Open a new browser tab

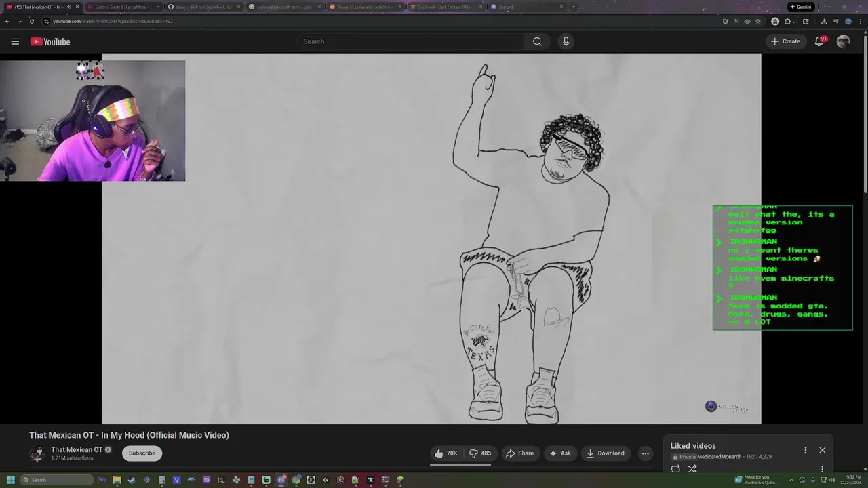pos(574,7)
